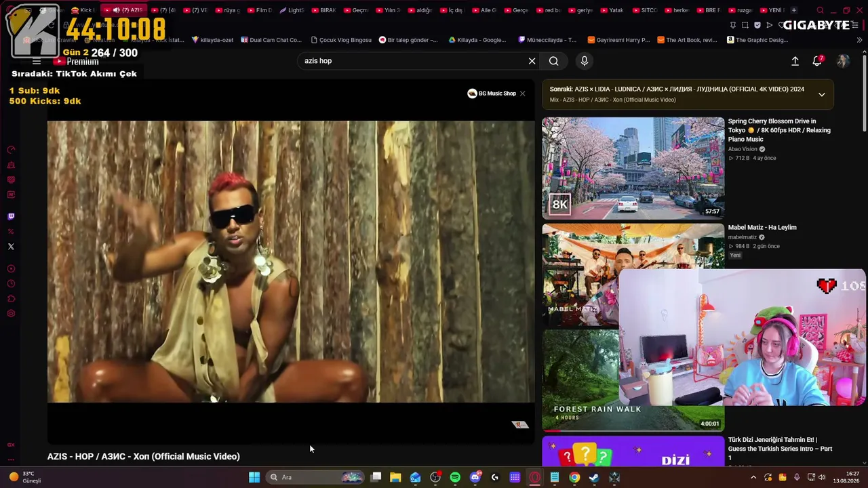Open the YouTube guide hamburger menu
The width and height of the screenshot is (868, 488).
tap(37, 61)
